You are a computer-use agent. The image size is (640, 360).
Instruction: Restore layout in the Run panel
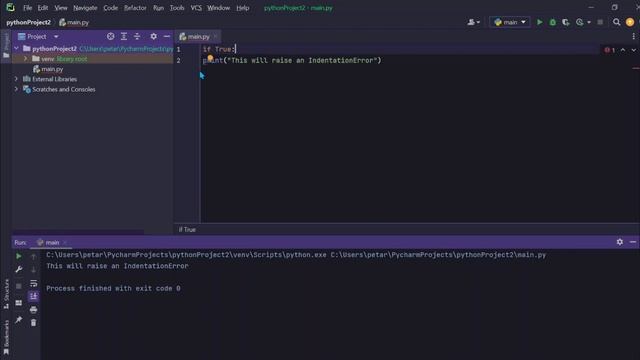19,303
